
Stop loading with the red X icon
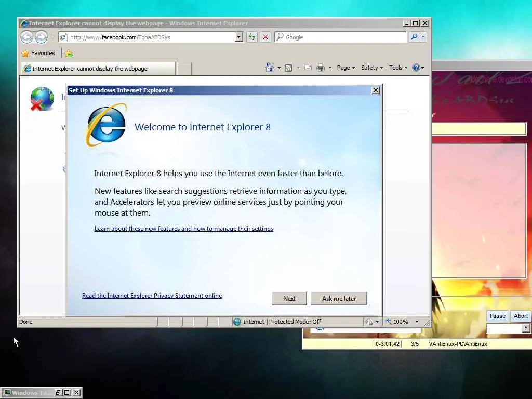point(265,37)
